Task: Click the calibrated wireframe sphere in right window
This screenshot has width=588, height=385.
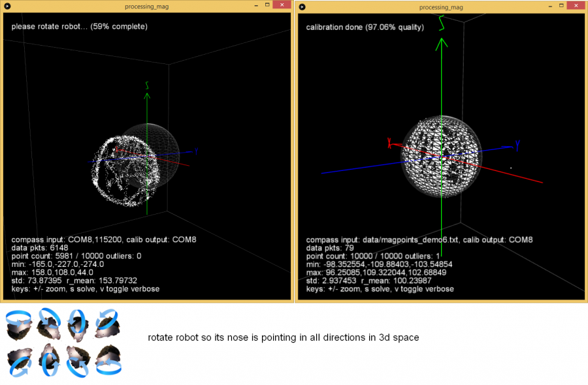Action: pos(442,157)
